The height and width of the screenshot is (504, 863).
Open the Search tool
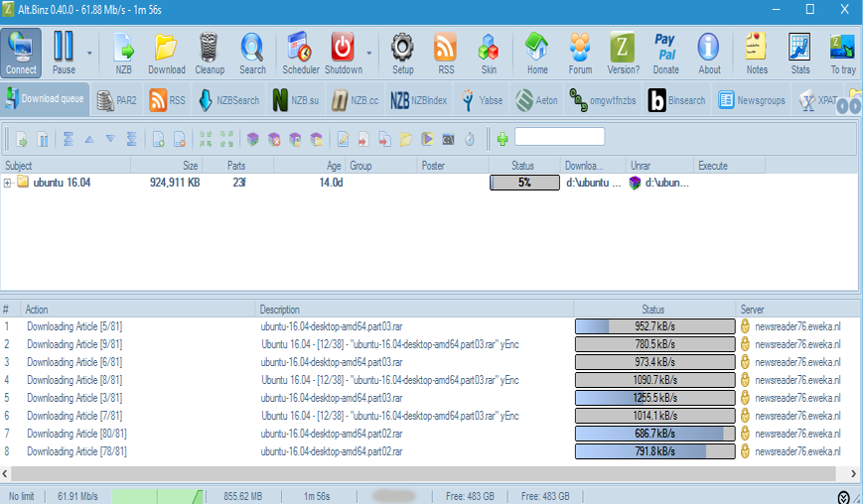point(252,53)
